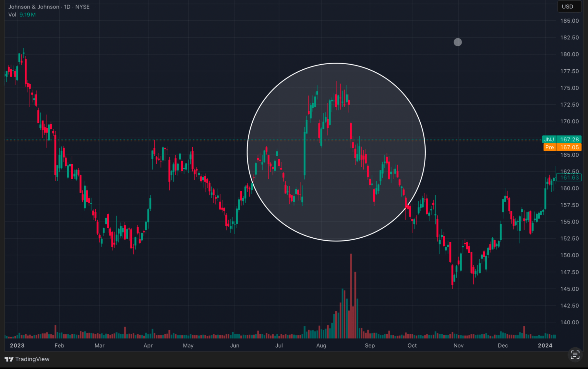Viewport: 588px width, 369px height.
Task: Click the 2023 year label on time axis
Action: [x=17, y=345]
